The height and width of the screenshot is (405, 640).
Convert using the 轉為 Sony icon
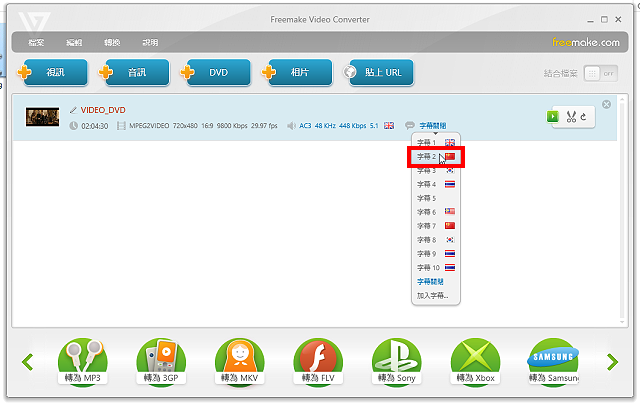point(397,362)
